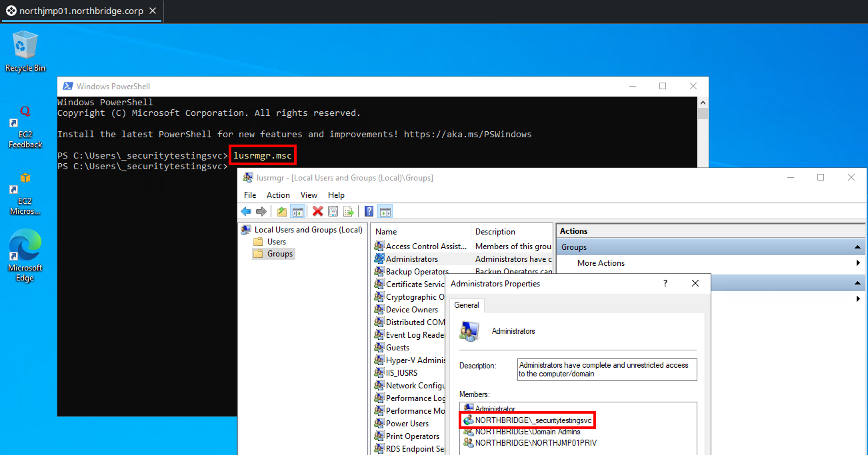Screen dimensions: 868x455
Task: Click the Access Control Assist group icon
Action: (379, 246)
